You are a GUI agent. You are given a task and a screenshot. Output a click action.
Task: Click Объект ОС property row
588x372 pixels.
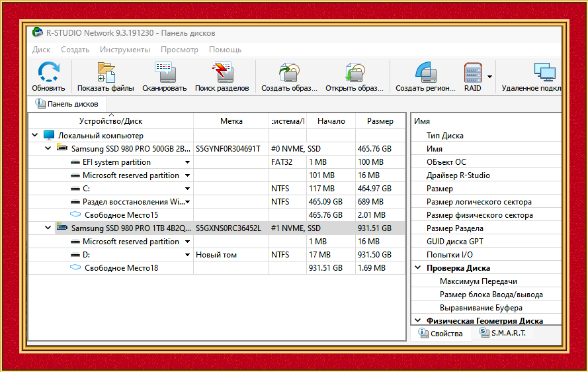coord(486,162)
